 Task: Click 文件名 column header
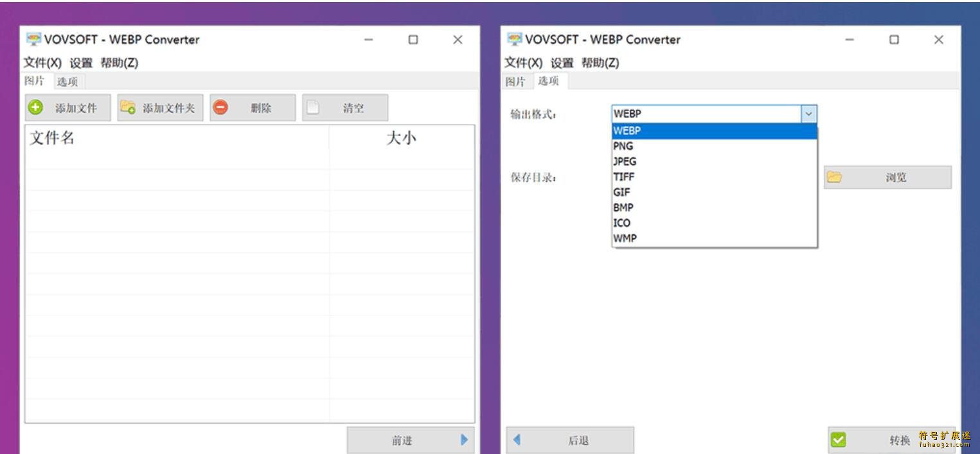(x=177, y=137)
